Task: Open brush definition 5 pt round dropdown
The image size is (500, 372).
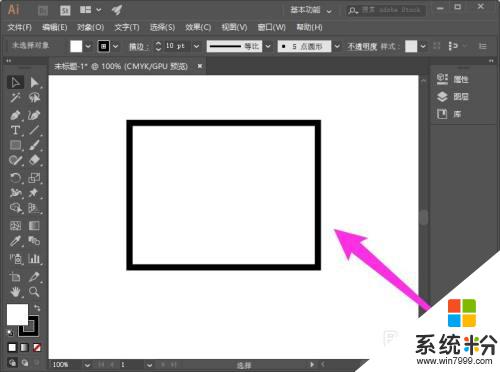Action: click(337, 46)
